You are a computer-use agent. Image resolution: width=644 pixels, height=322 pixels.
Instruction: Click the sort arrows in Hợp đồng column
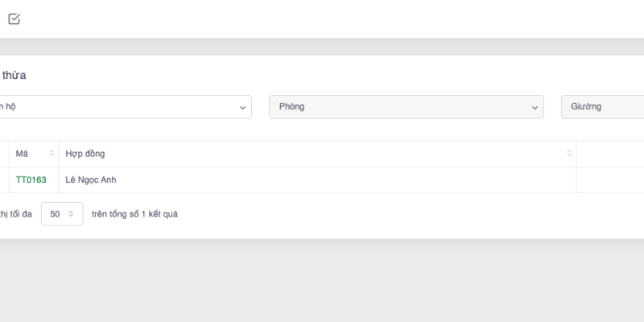pyautogui.click(x=569, y=154)
